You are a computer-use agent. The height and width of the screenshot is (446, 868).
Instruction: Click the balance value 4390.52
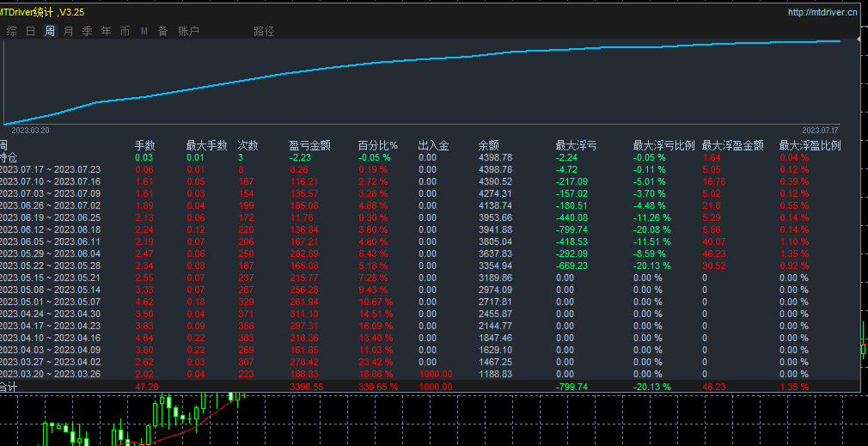click(x=495, y=181)
